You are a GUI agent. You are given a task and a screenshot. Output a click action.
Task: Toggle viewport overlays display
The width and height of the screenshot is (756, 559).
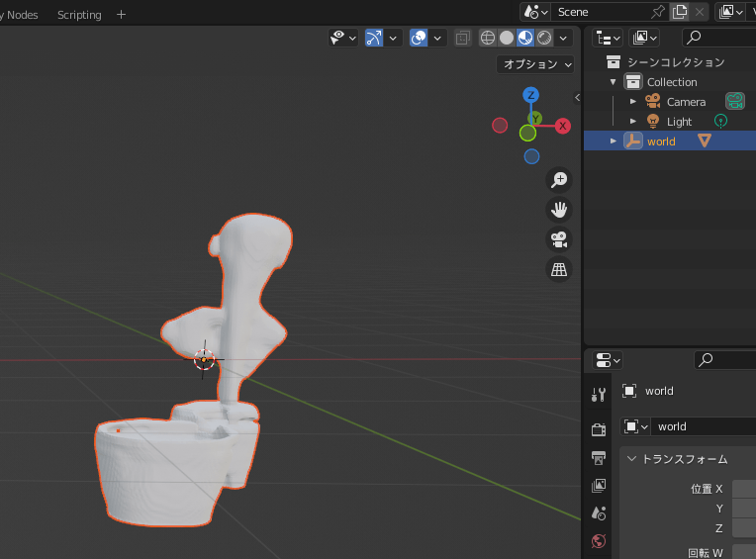[x=419, y=38]
